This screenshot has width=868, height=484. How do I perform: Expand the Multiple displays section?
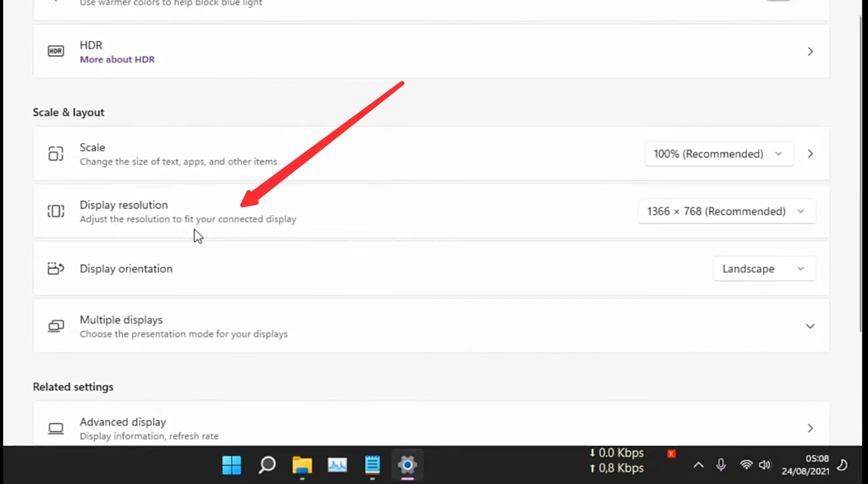(x=810, y=326)
